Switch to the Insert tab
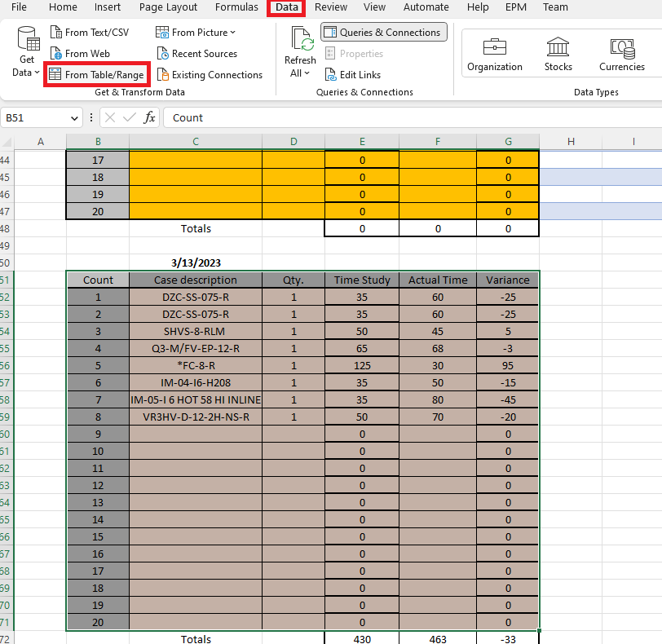Viewport: 662px width, 644px height. click(x=108, y=7)
